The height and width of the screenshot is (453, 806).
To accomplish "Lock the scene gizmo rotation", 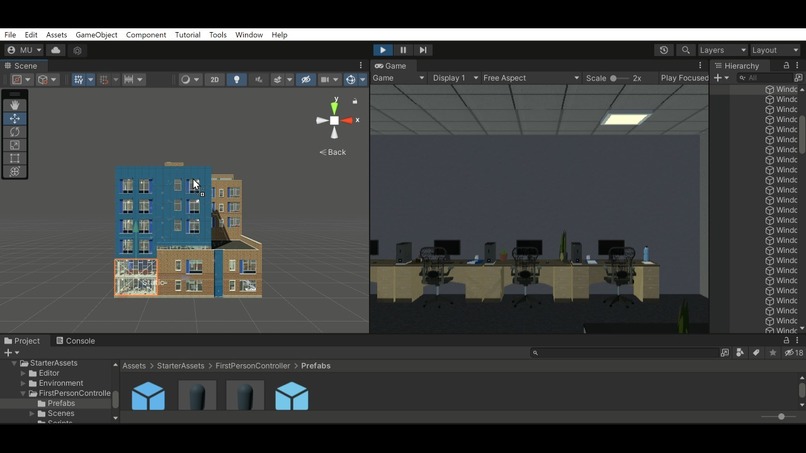I will [355, 101].
